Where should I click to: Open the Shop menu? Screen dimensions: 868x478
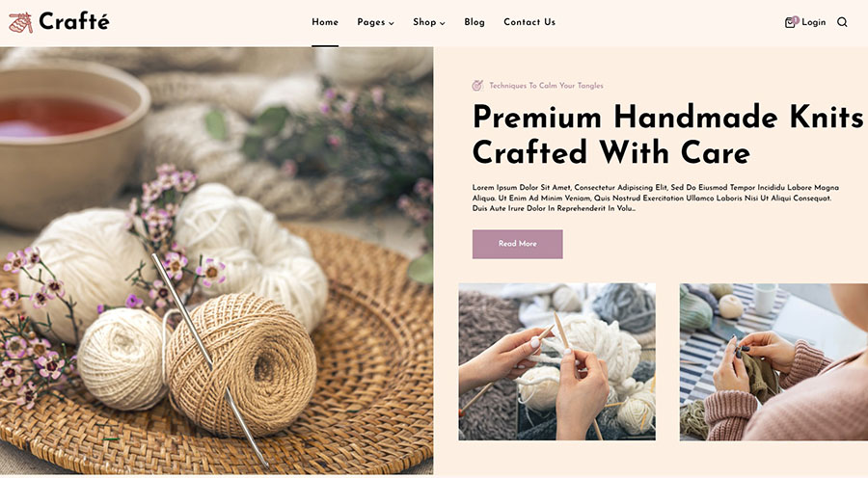(x=429, y=22)
